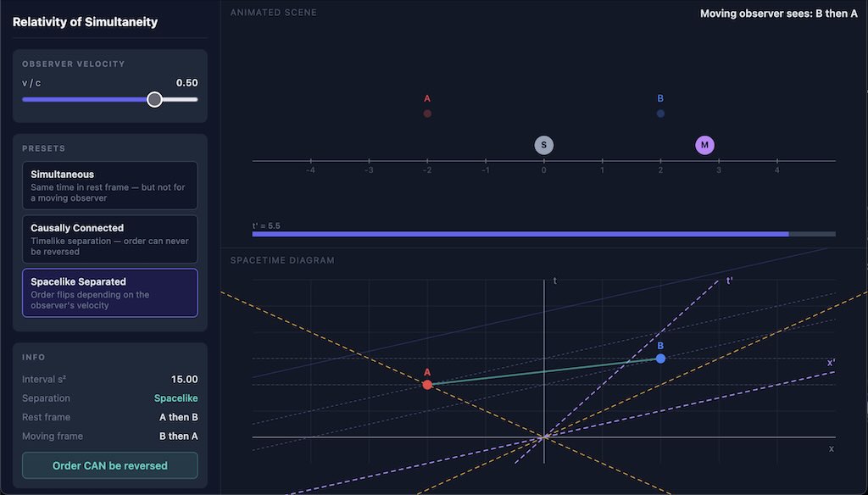Select blue event B point on spacetime diagram
868x495 pixels.
pyautogui.click(x=660, y=359)
